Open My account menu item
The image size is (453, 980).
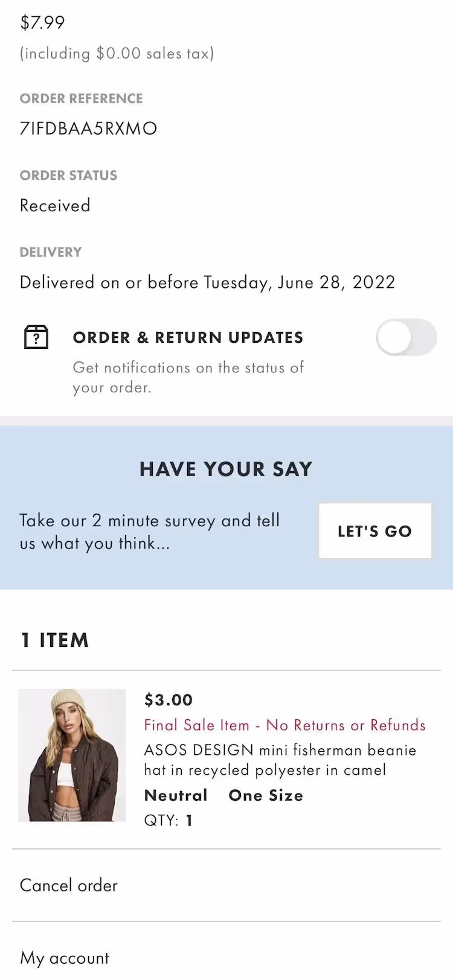pyautogui.click(x=65, y=958)
